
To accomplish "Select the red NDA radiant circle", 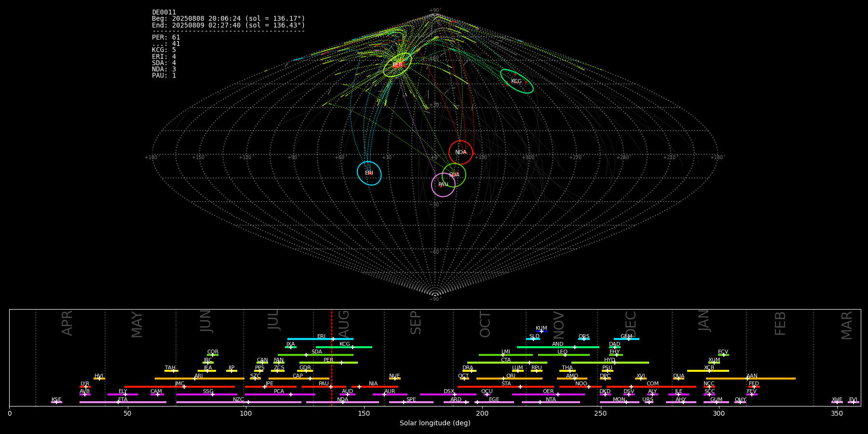I will point(461,152).
